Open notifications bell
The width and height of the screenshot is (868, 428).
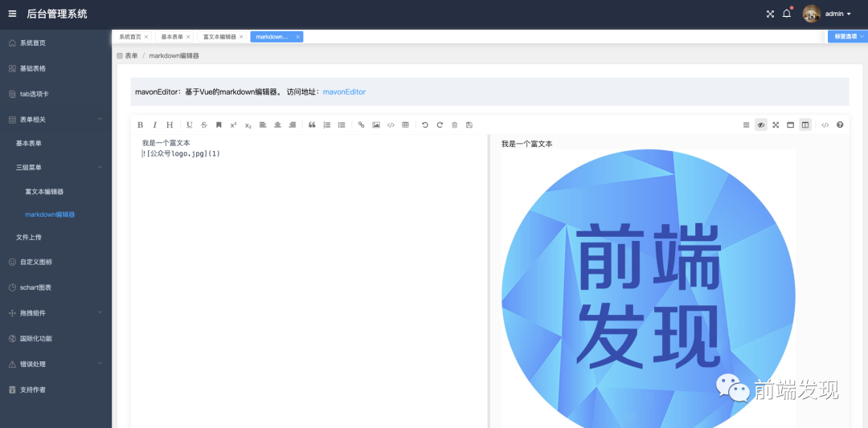click(x=787, y=14)
